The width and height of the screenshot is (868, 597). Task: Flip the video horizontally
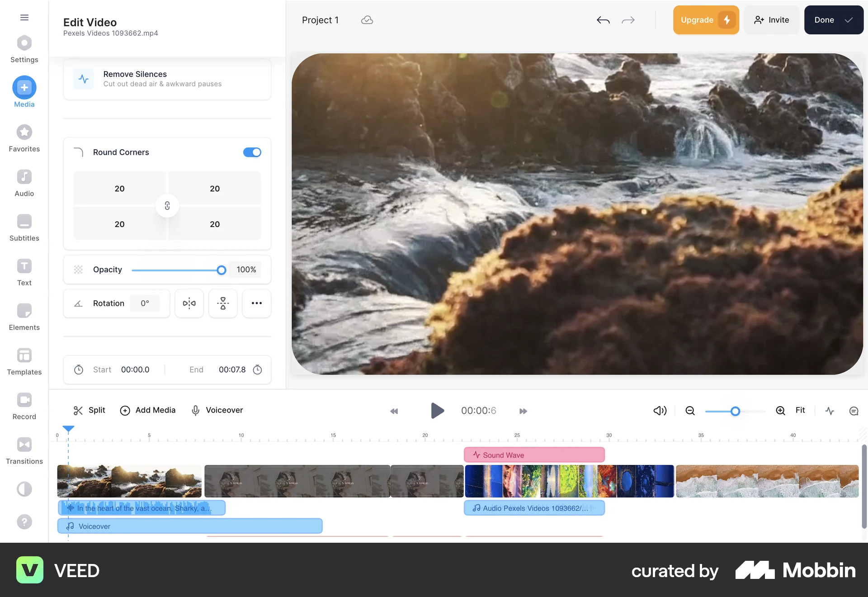click(x=189, y=303)
